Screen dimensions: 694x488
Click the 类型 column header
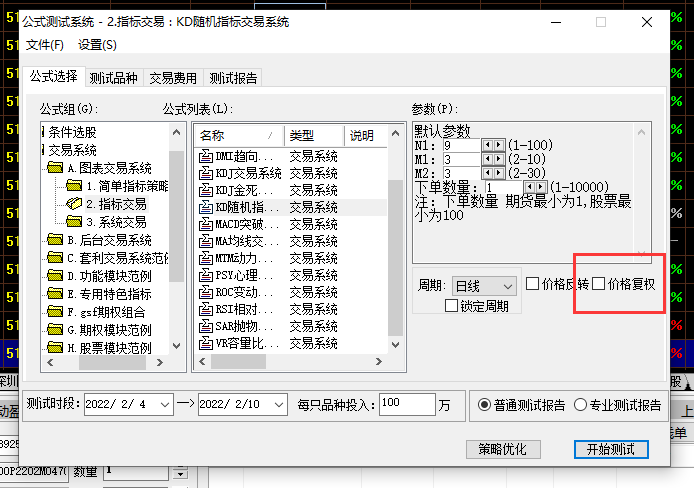[314, 135]
